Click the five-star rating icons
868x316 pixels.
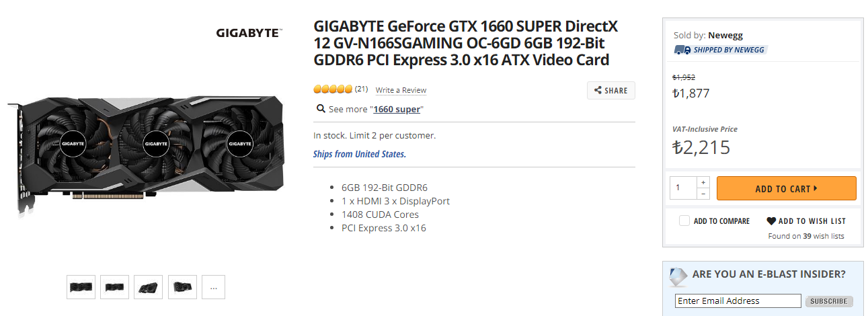pos(333,89)
